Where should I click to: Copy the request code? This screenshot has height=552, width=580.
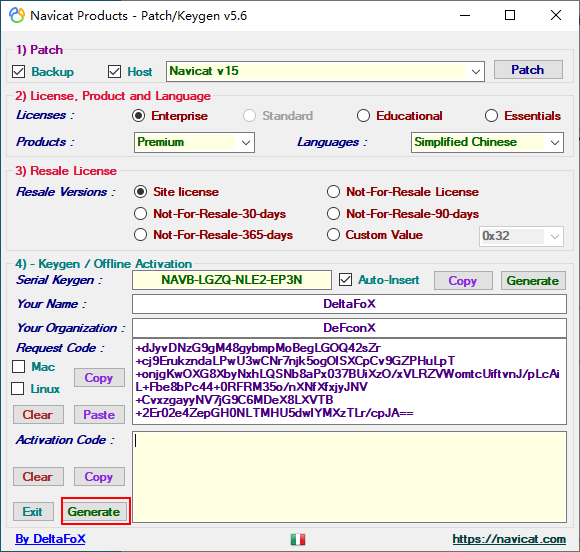(99, 378)
